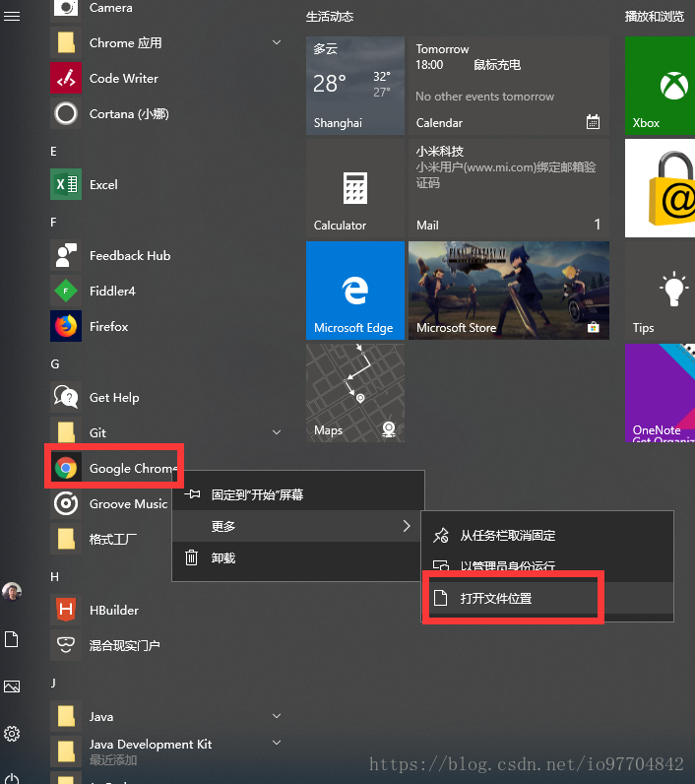Open the yellow padlock @ tile
695x784 pixels.
point(660,188)
